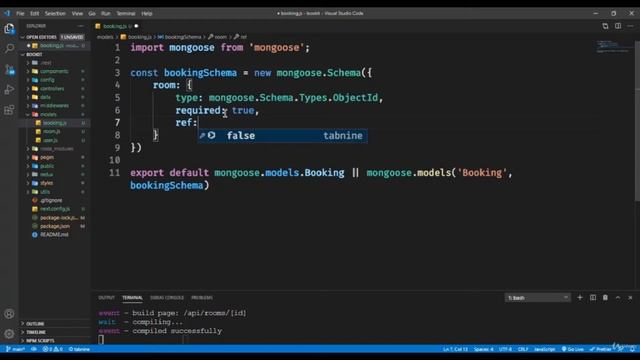Open the Extensions view

9,109
